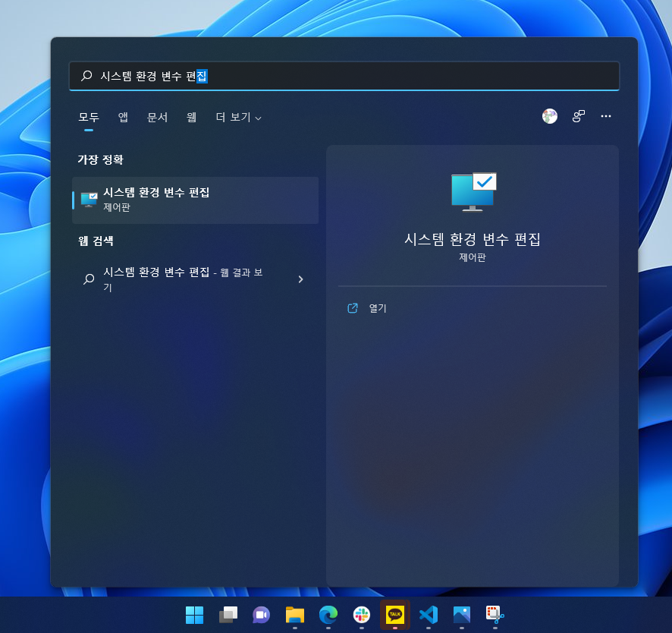Click the search text field
Image resolution: width=672 pixels, height=633 pixels.
344,76
